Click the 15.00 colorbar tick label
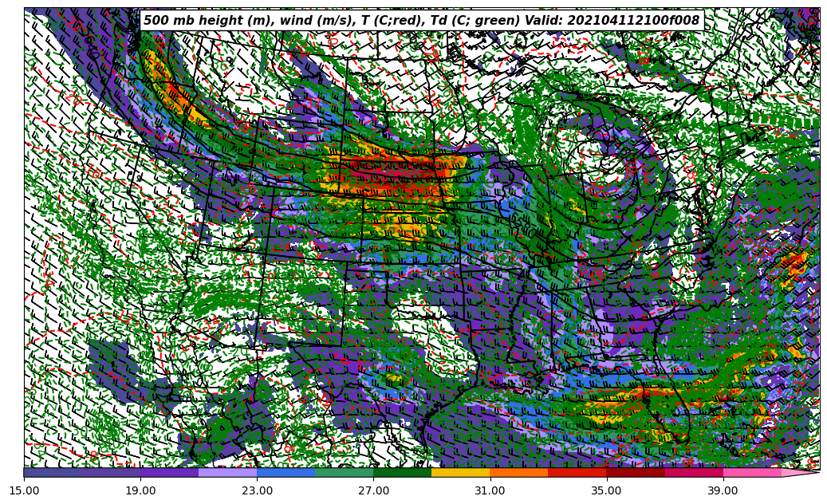Viewport: 827px width, 504px height. (24, 491)
